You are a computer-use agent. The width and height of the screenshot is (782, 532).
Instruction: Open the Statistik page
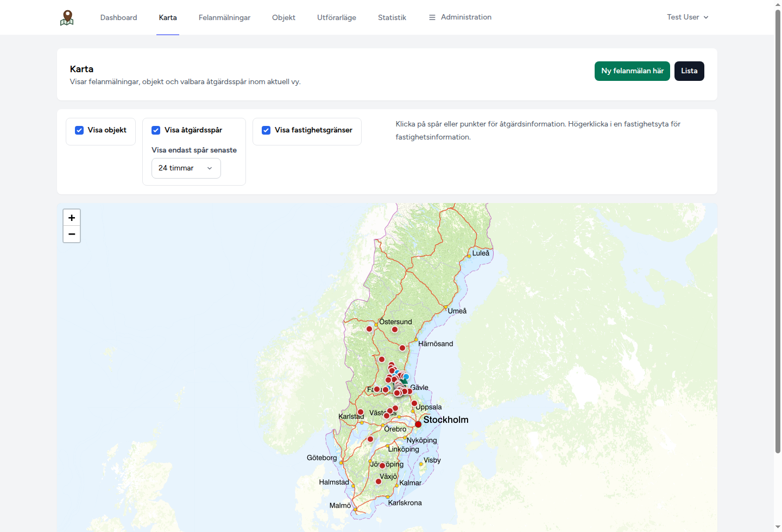392,17
